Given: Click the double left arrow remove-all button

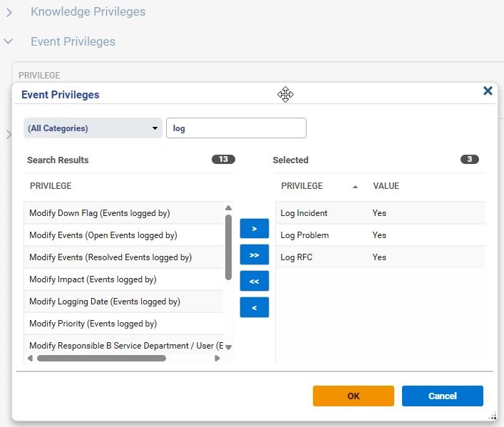Looking at the screenshot, I should point(254,281).
